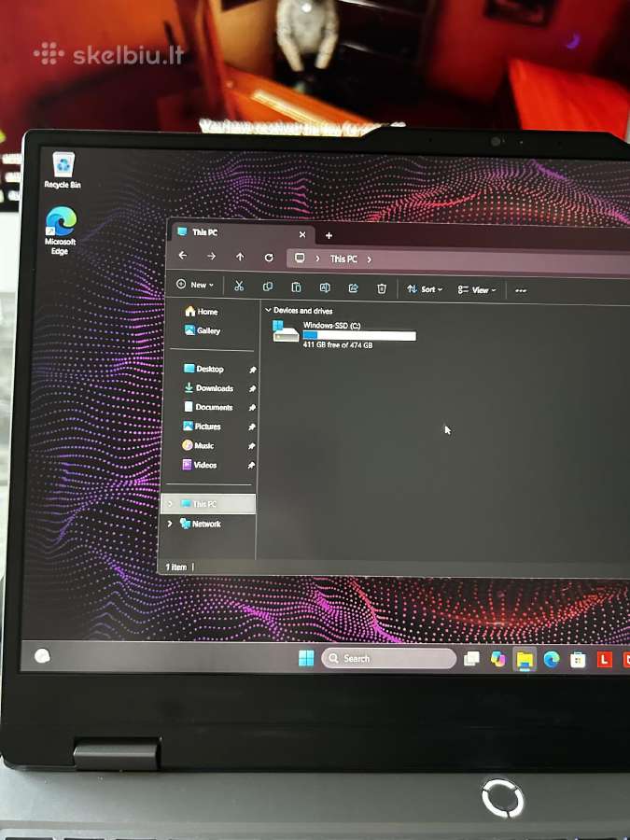Open the New dropdown menu

194,285
